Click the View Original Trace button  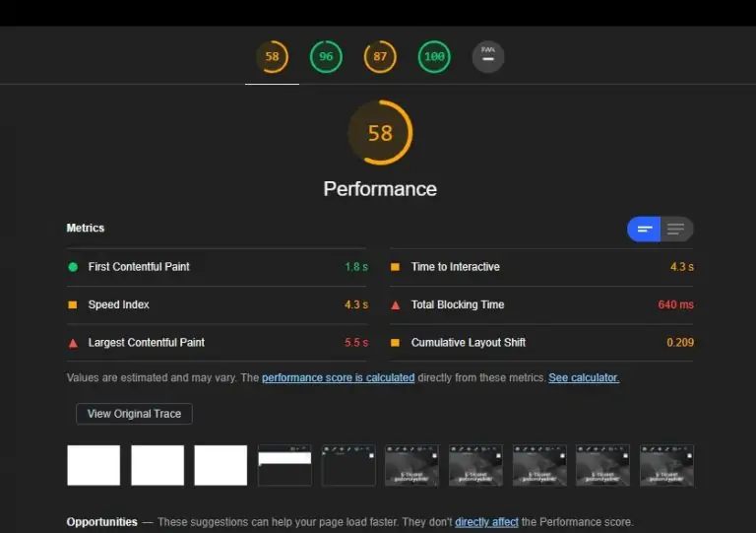(x=134, y=414)
